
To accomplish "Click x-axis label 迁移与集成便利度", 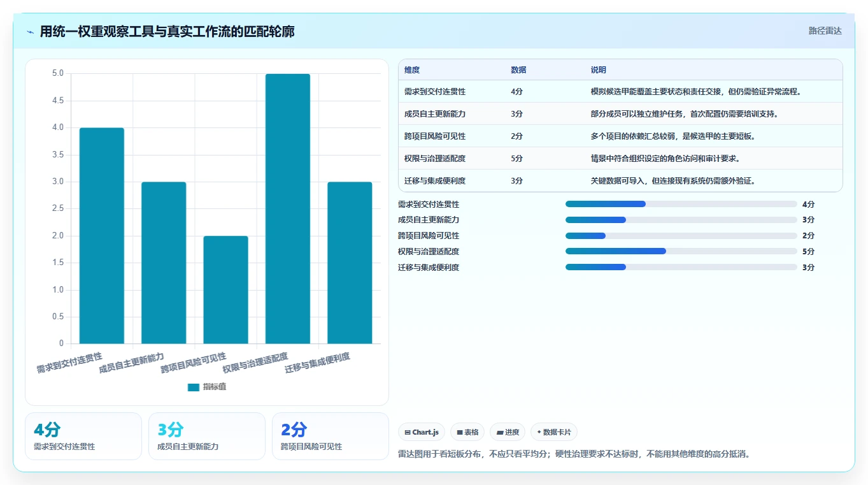I will pyautogui.click(x=317, y=362).
